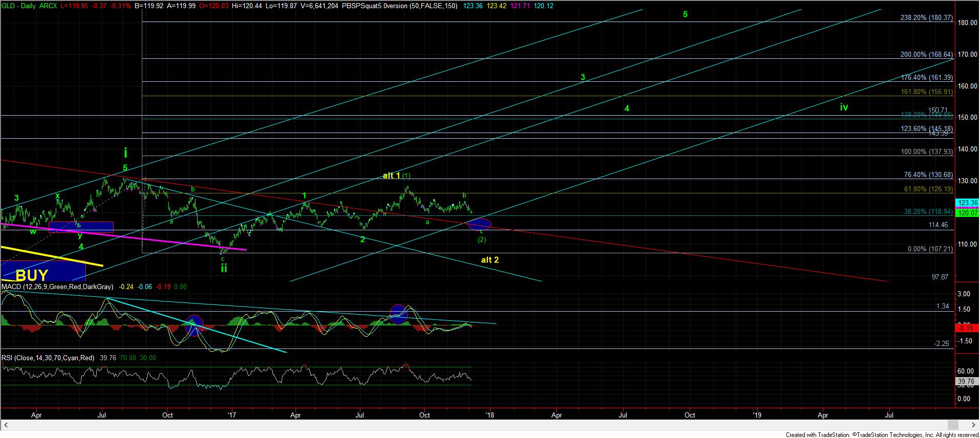The image size is (980, 438).
Task: Click the 161.80% (156.91) Fibonacci label
Action: point(927,92)
